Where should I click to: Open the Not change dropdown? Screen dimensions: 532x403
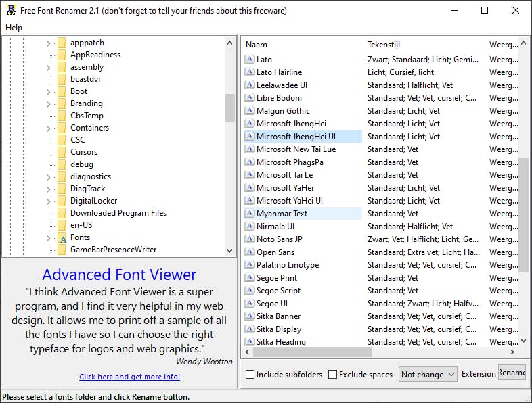[428, 375]
